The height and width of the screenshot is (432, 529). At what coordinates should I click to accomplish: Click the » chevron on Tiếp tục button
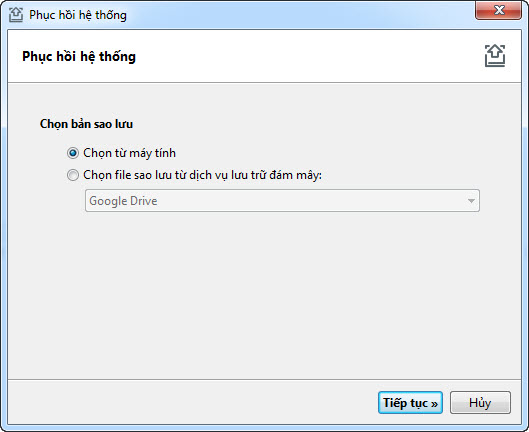tap(434, 404)
